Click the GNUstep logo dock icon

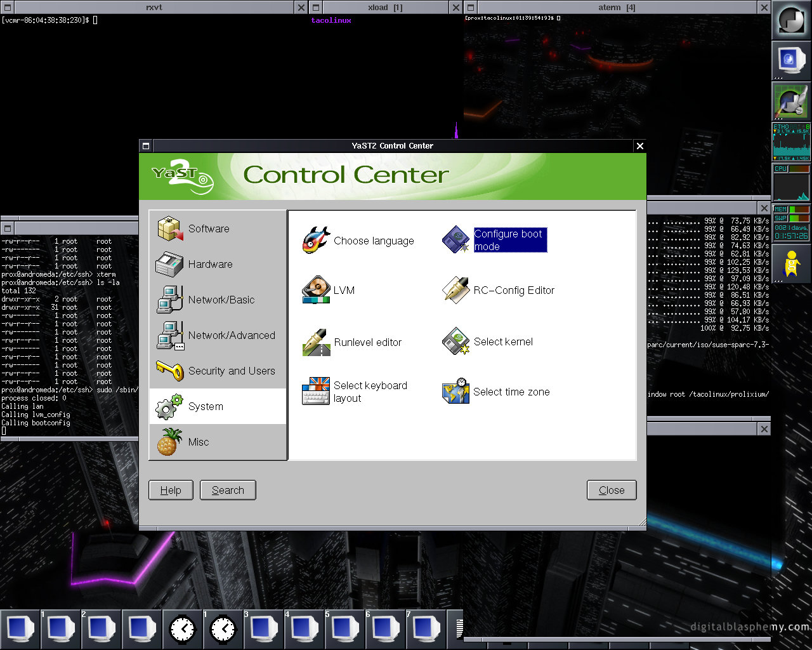(x=791, y=20)
